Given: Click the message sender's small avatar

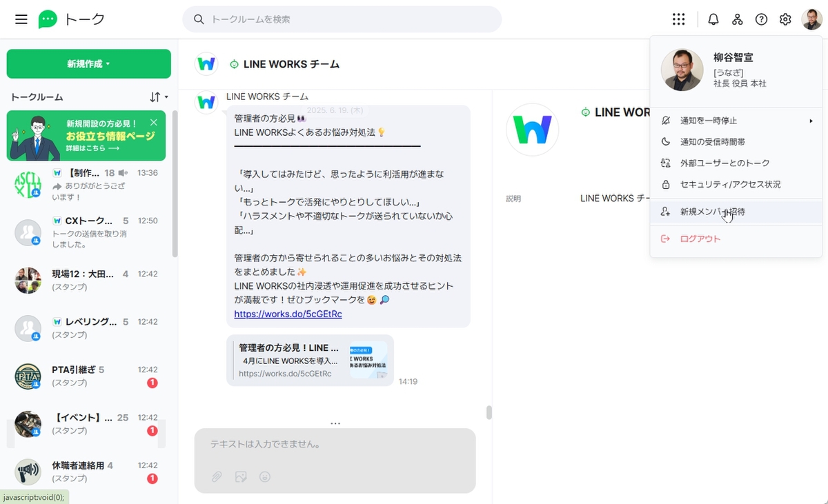Looking at the screenshot, I should click(206, 102).
